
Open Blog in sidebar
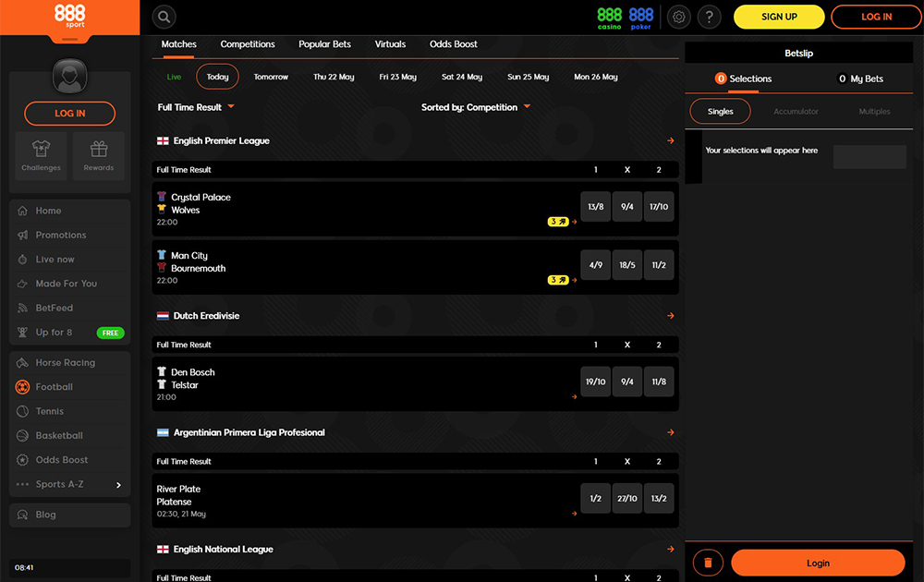[69, 515]
